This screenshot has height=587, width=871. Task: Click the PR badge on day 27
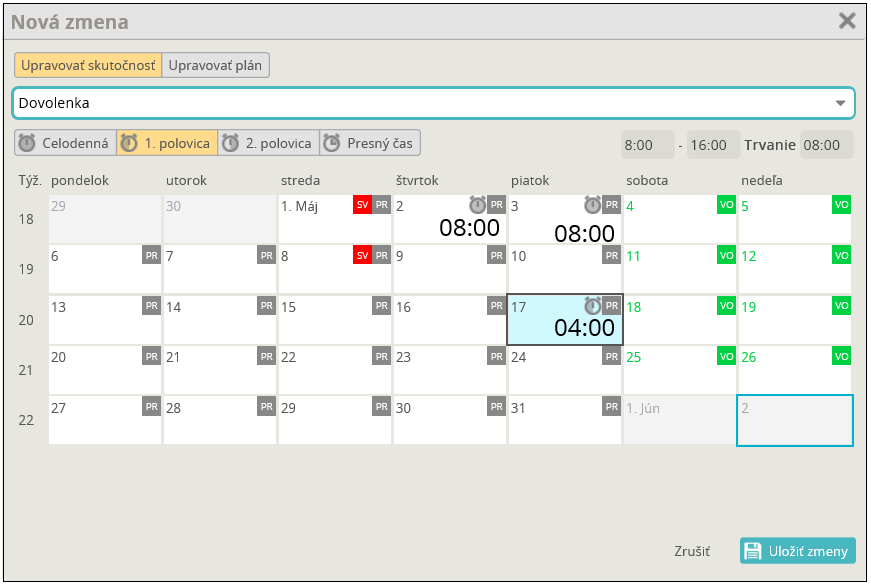[x=152, y=407]
